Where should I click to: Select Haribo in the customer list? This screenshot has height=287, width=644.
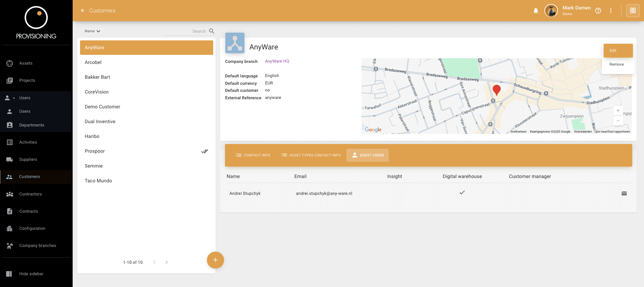click(147, 136)
